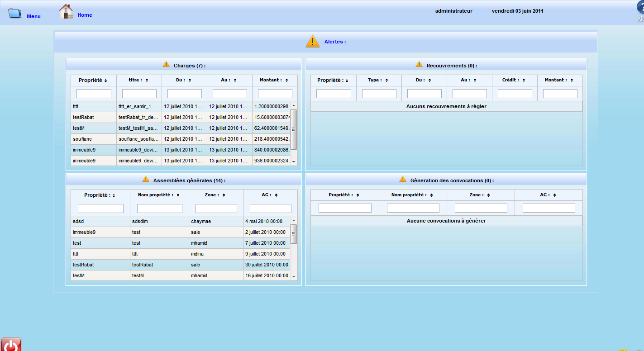The width and height of the screenshot is (644, 351).
Task: Sort Assemblées générales by Nom propriété
Action: pos(178,195)
